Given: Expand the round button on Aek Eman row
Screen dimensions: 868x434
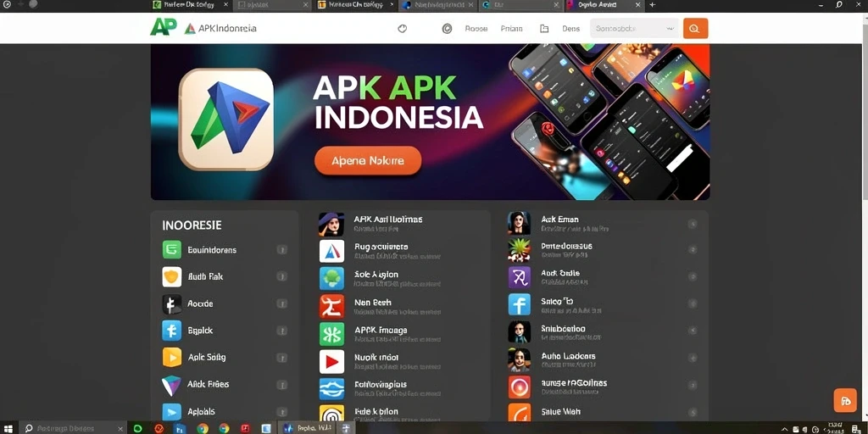Looking at the screenshot, I should [692, 224].
